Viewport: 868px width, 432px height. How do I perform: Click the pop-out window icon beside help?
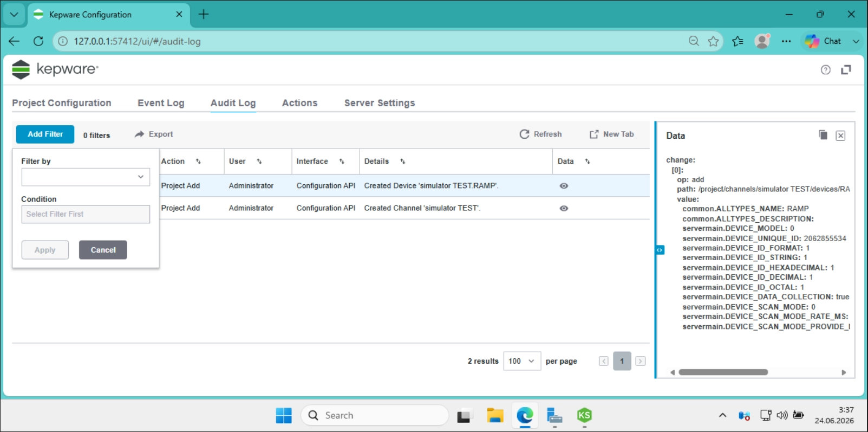846,69
